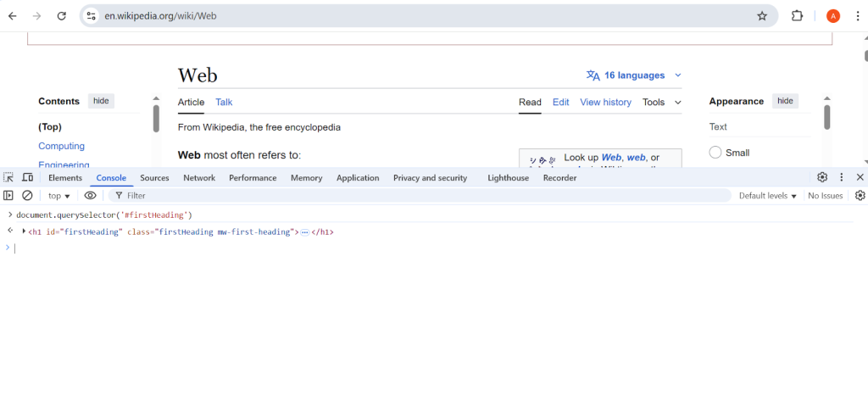Focus the console Filter field
Screen dimensions: 868x418
pyautogui.click(x=420, y=196)
